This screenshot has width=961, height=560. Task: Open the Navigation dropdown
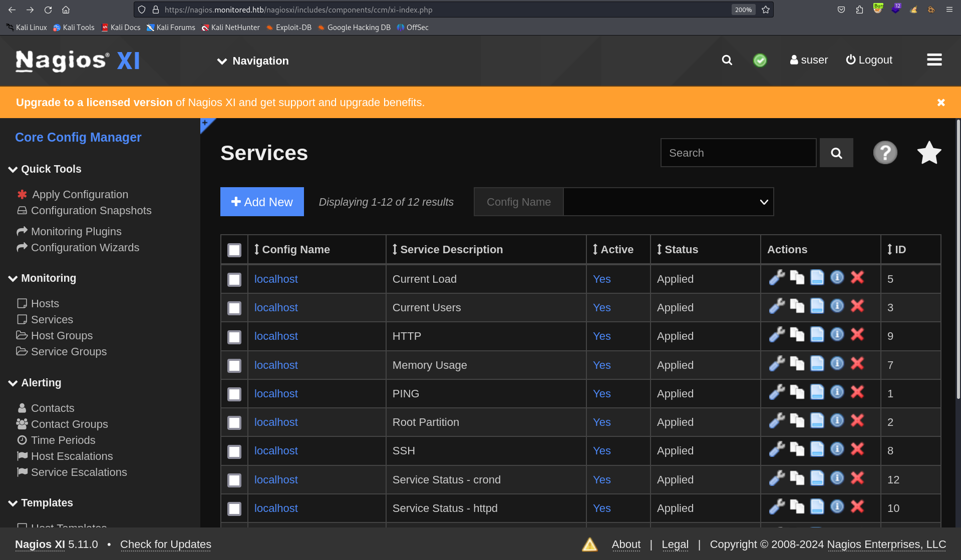pyautogui.click(x=253, y=61)
